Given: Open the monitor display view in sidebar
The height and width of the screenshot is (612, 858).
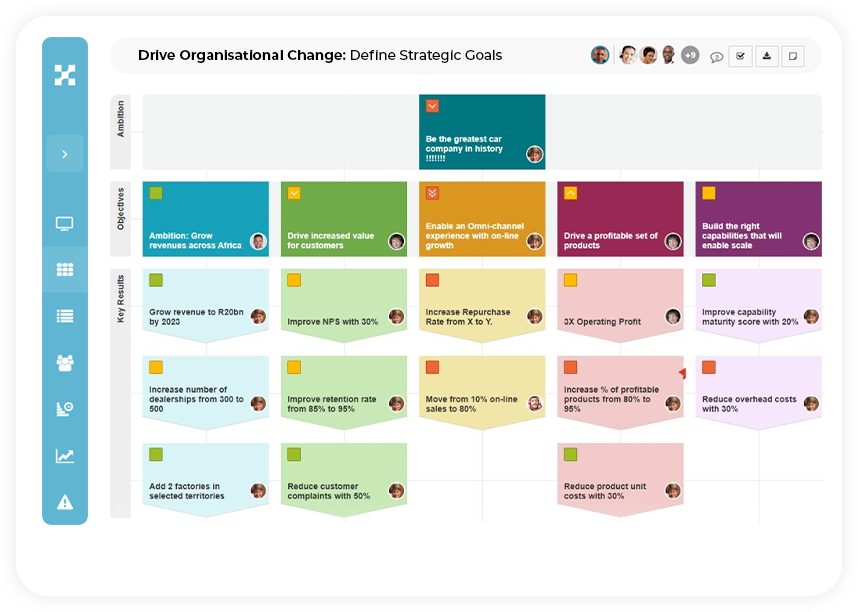Looking at the screenshot, I should click(65, 223).
